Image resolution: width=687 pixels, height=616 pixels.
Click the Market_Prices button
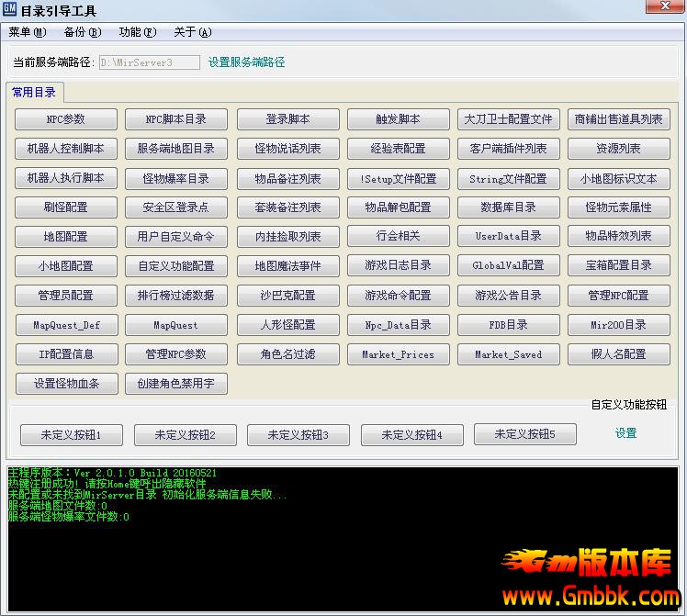pyautogui.click(x=398, y=354)
